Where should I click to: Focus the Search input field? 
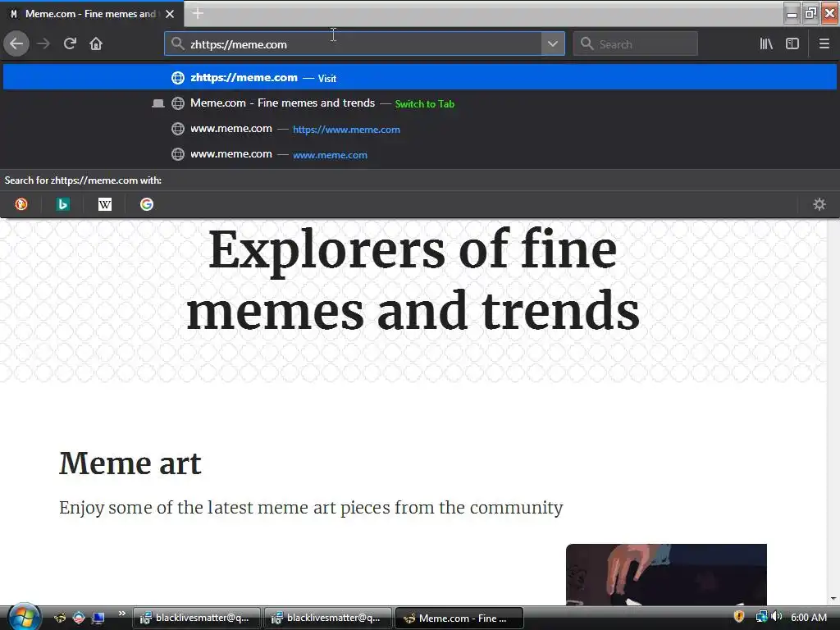[x=636, y=43]
